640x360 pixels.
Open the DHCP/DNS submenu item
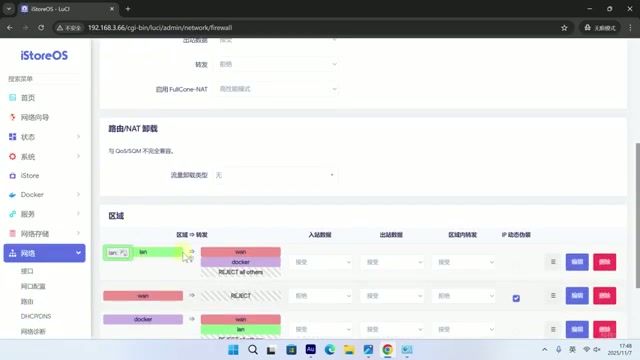pos(36,316)
